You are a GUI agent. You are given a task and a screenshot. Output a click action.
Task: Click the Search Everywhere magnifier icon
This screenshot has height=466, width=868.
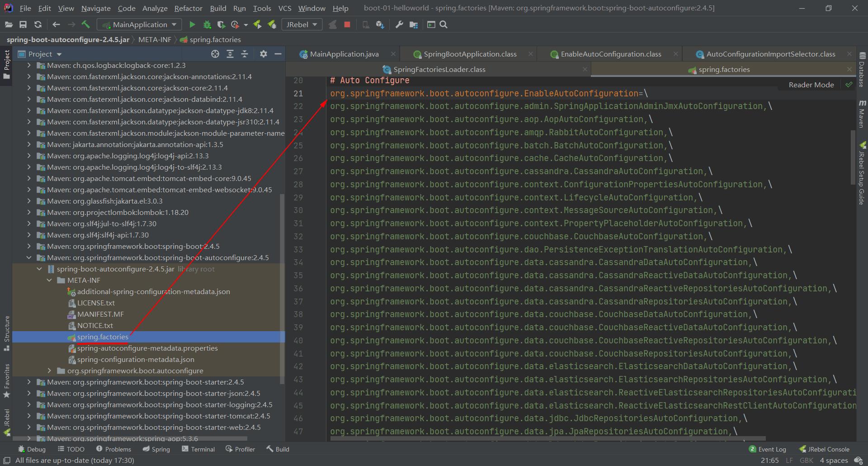coord(443,24)
